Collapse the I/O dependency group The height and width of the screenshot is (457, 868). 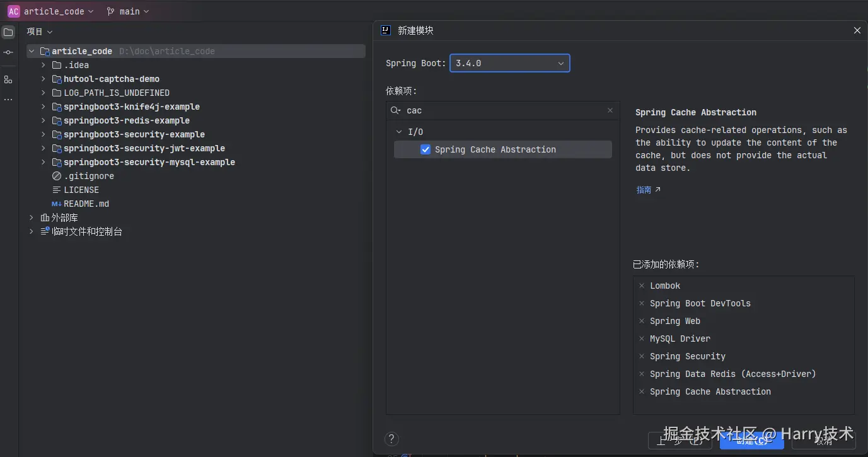(398, 132)
